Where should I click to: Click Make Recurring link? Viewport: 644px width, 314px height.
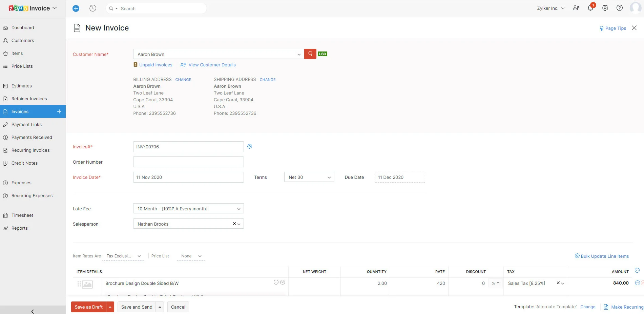coord(627,307)
